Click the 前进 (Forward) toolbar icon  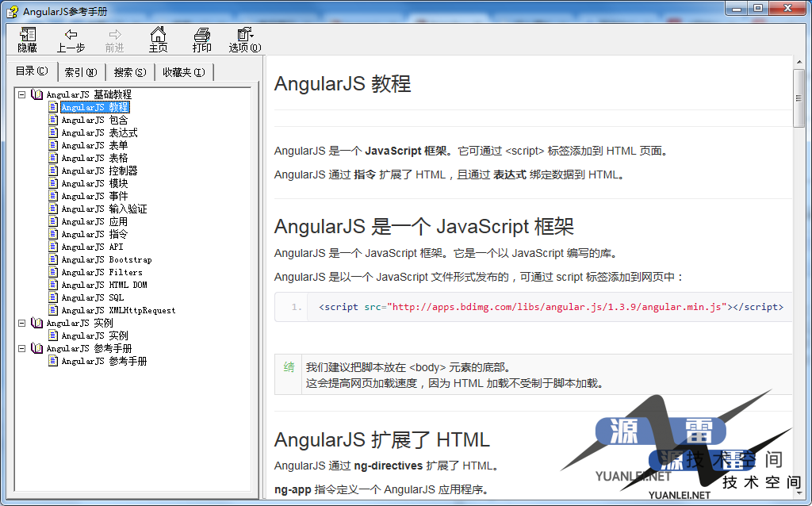pos(114,40)
